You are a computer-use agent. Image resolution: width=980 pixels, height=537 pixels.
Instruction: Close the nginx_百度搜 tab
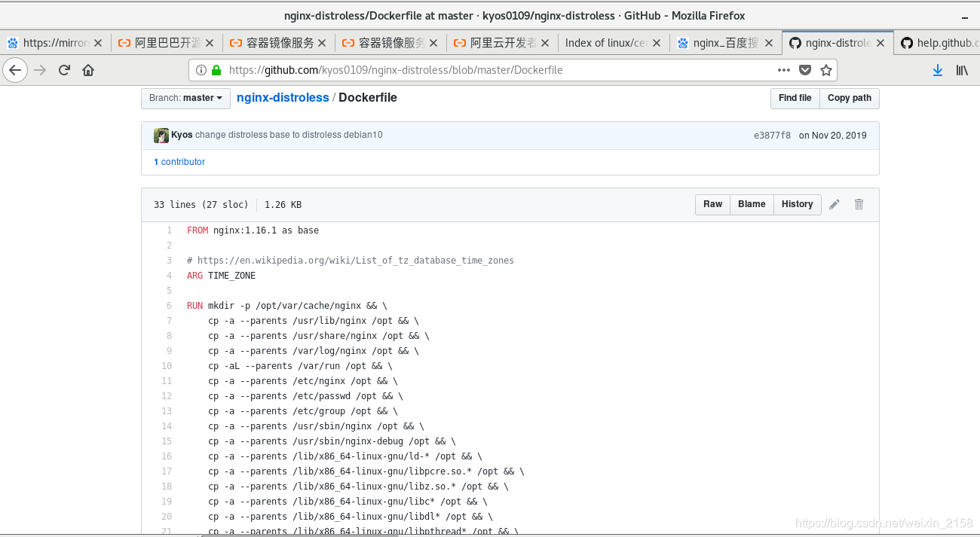click(x=769, y=43)
